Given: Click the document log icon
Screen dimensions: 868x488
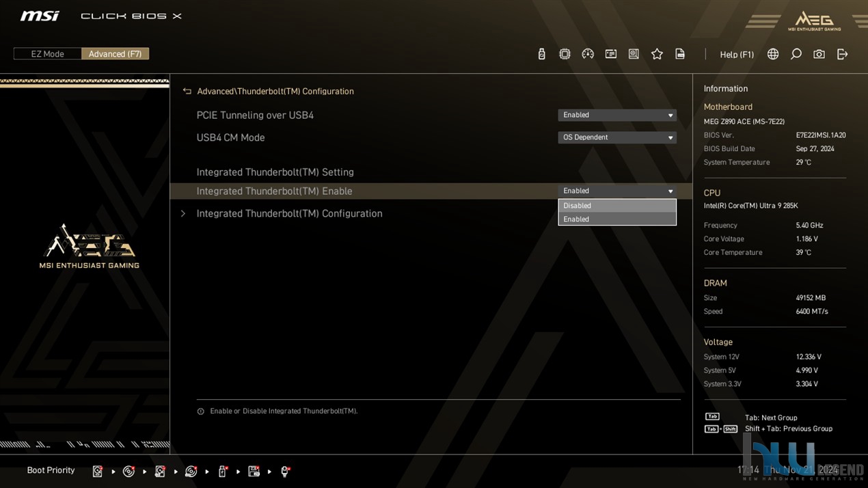Looking at the screenshot, I should (680, 54).
